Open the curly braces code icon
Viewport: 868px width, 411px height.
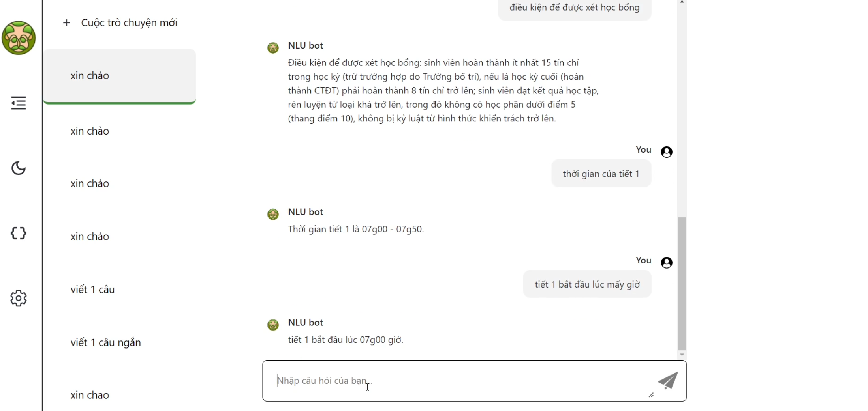[x=19, y=233]
